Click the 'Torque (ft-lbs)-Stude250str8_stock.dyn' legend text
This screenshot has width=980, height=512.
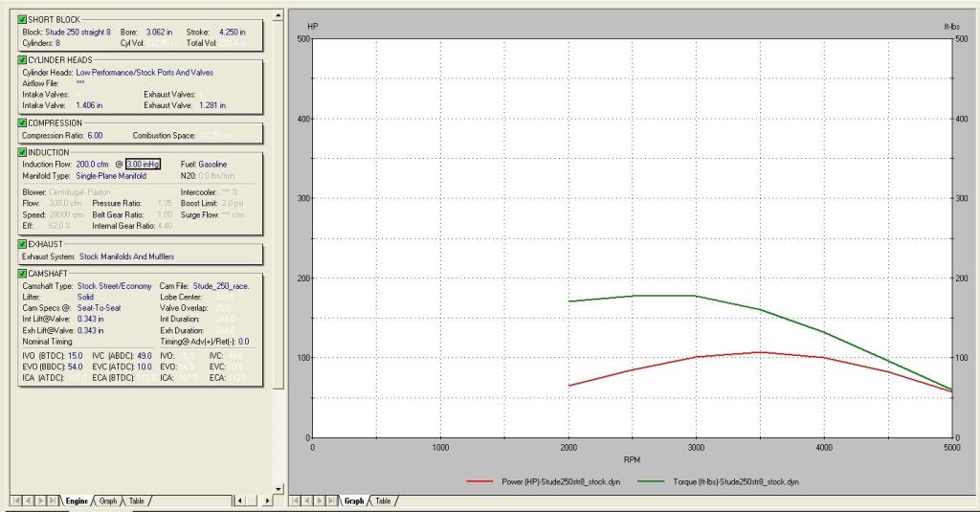[x=736, y=482]
